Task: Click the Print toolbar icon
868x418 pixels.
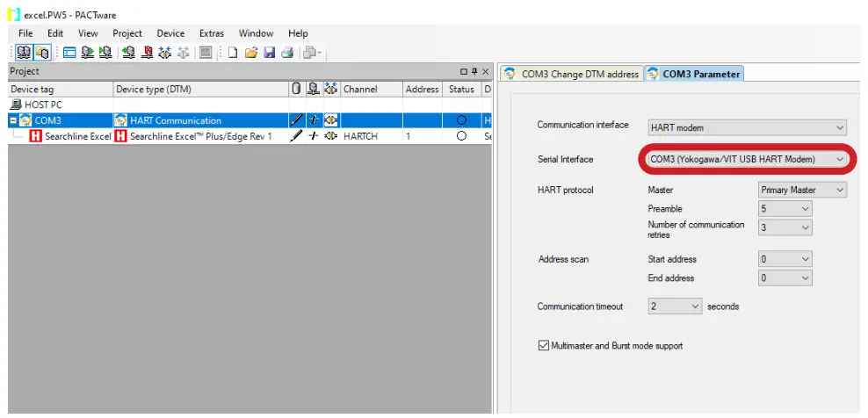Action: tap(286, 53)
